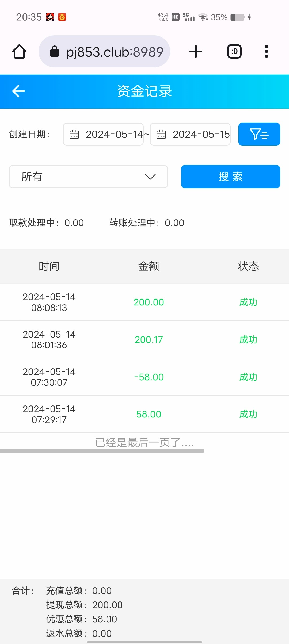Screen dimensions: 289x644
Task: Click the 时间 column header
Action: point(49,266)
